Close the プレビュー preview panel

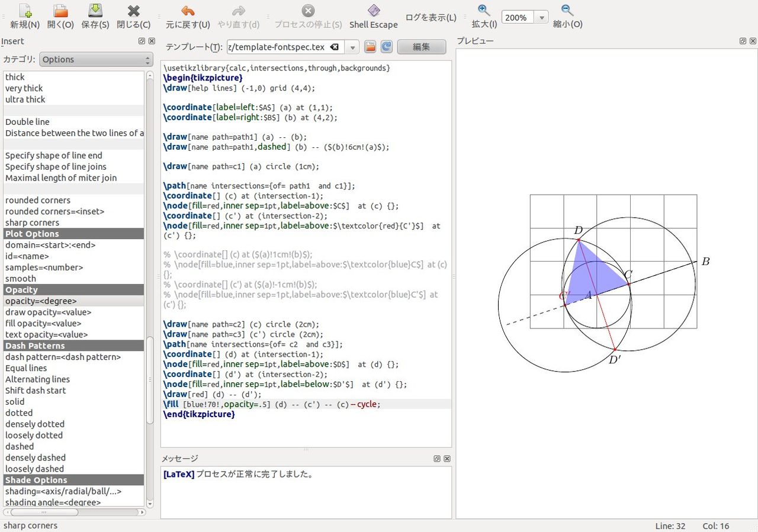(x=753, y=41)
